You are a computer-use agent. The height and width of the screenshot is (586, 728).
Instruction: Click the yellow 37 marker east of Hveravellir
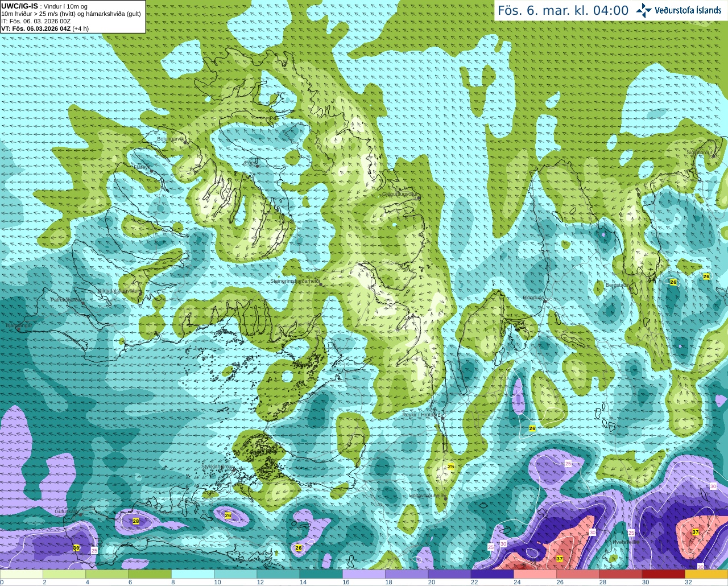696,532
